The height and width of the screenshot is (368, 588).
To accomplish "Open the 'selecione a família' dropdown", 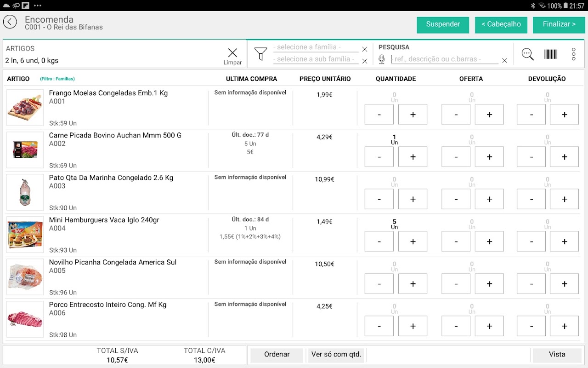I will click(x=316, y=47).
